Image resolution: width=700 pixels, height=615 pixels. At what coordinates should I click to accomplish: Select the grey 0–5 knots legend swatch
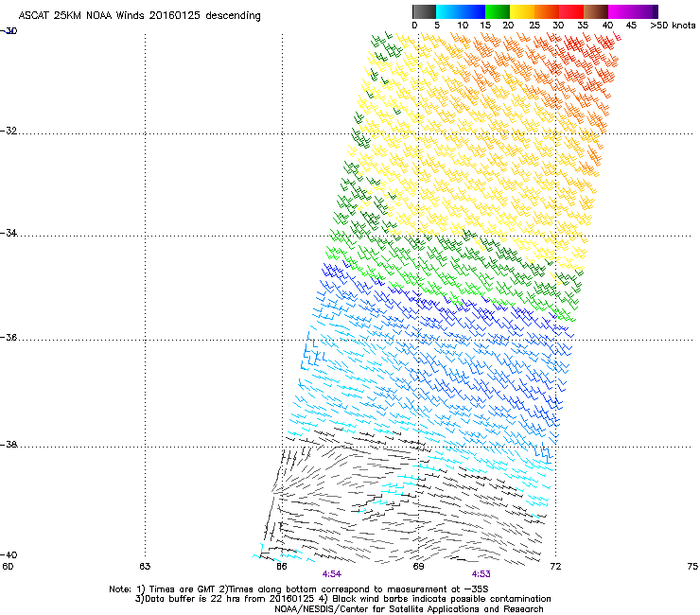coord(424,11)
